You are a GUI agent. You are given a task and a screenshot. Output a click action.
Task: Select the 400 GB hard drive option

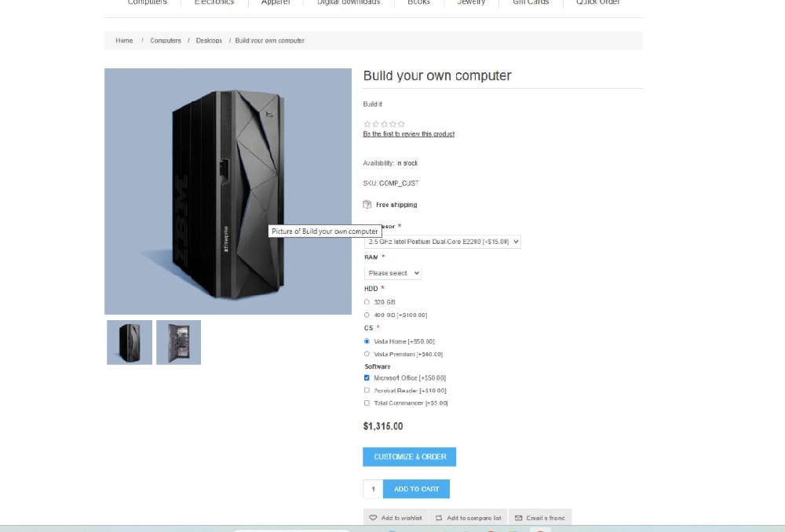pyautogui.click(x=367, y=315)
